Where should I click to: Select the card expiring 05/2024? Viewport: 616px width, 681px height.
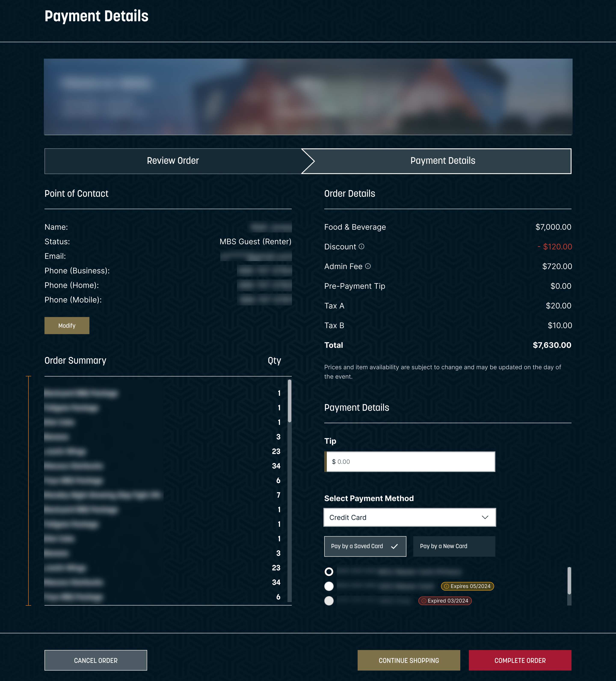pyautogui.click(x=329, y=586)
